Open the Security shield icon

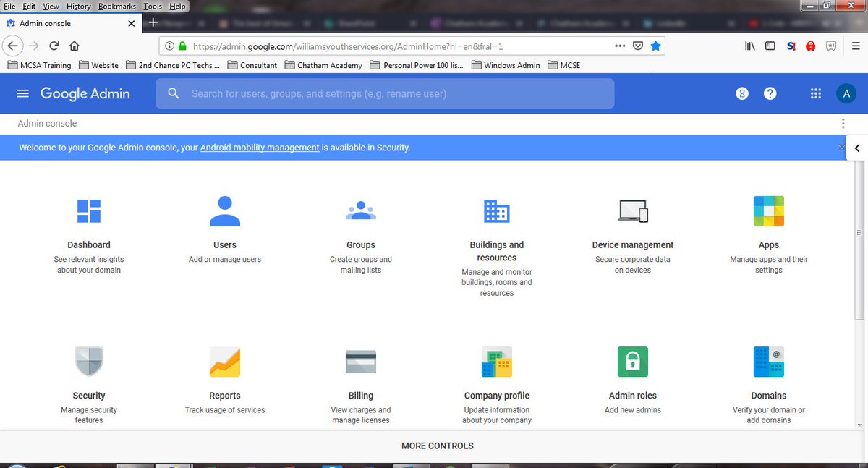tap(89, 361)
